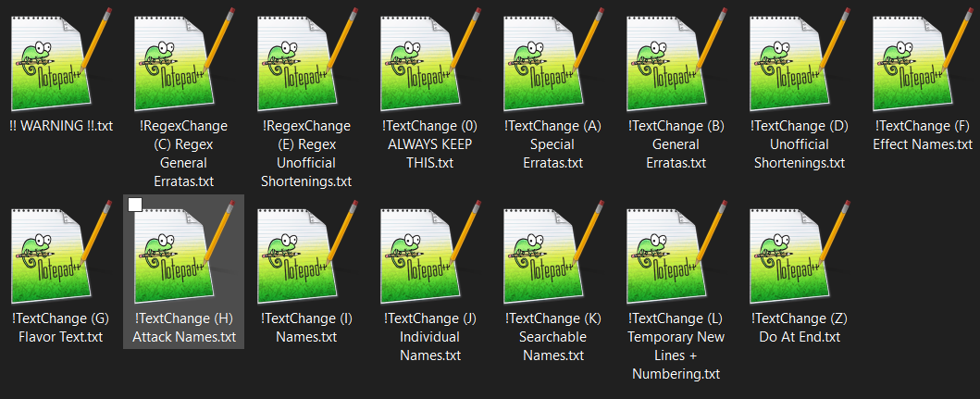The image size is (980, 399).
Task: Select the Regex Unofficial Shortenings (E) file icon
Action: [x=307, y=59]
